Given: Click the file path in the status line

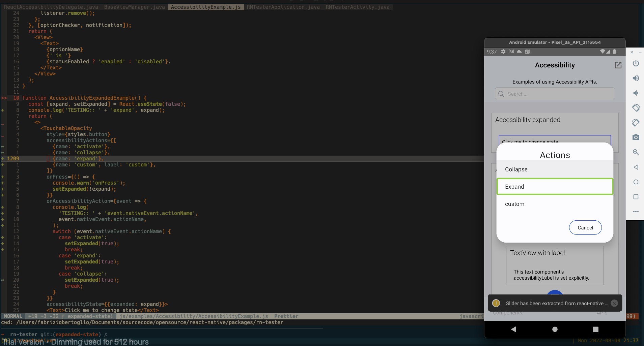Looking at the screenshot, I should click(x=194, y=316).
